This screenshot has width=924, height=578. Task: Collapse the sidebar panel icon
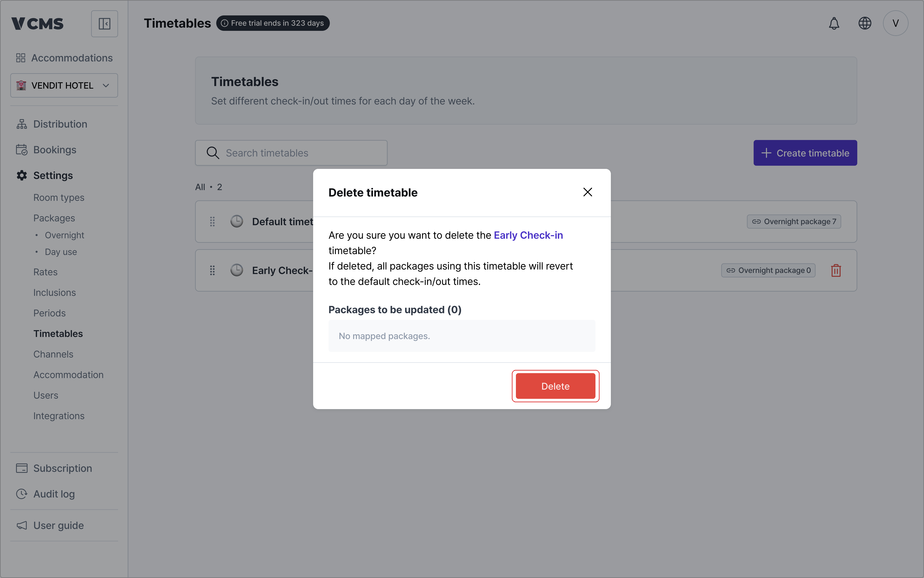pyautogui.click(x=104, y=24)
